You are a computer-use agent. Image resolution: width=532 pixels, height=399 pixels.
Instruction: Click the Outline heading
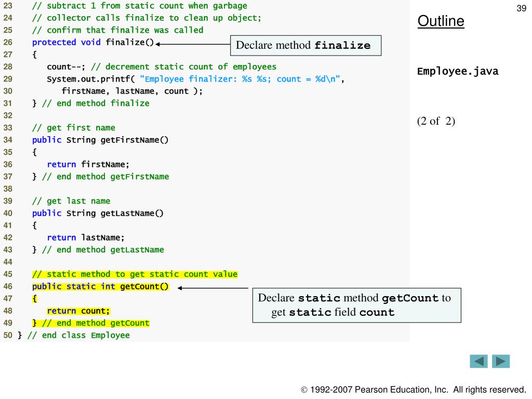441,21
